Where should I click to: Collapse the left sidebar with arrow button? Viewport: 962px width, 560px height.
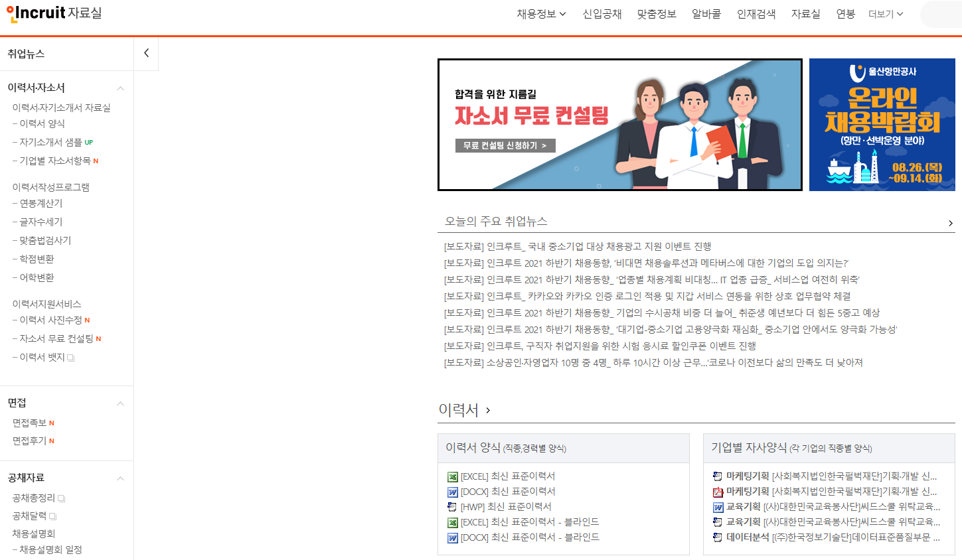pyautogui.click(x=146, y=53)
